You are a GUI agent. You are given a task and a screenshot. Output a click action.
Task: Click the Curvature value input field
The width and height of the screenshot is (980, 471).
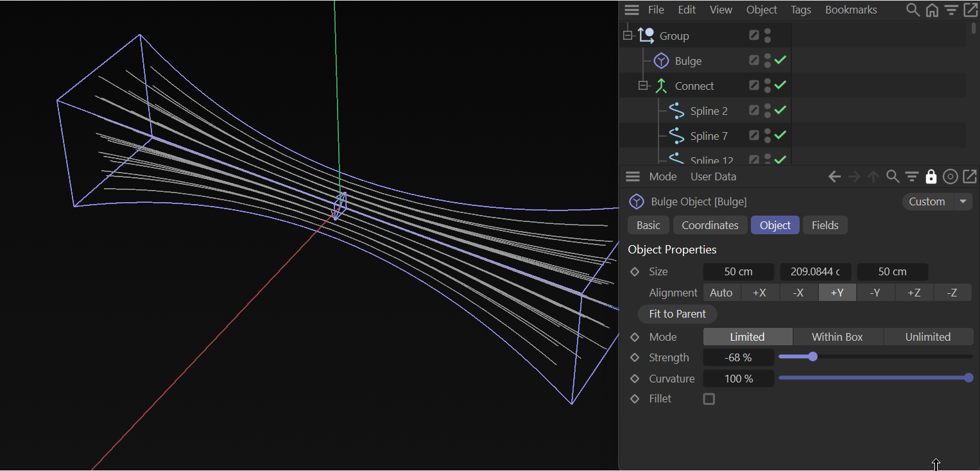738,379
